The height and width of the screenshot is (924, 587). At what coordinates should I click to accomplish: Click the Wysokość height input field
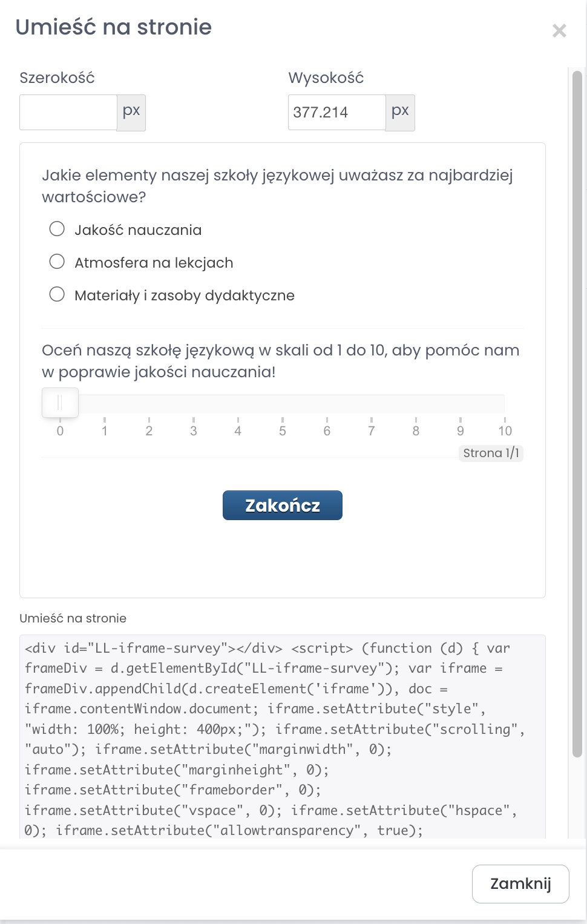(x=336, y=112)
